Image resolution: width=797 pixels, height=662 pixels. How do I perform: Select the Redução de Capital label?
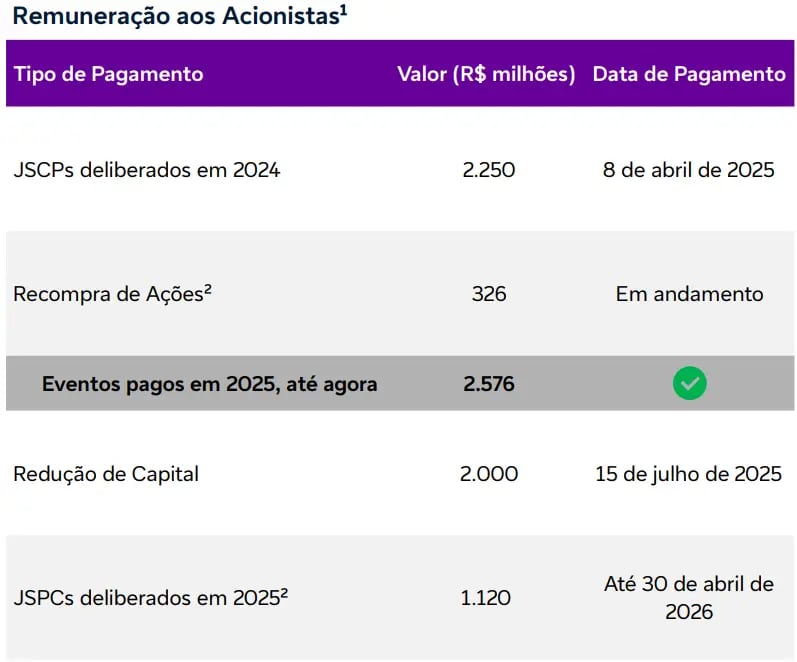point(106,474)
